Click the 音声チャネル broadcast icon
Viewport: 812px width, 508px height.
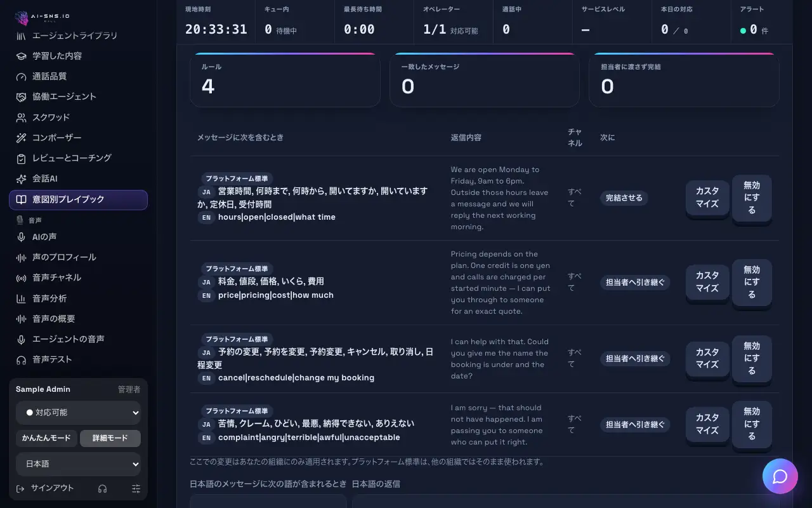click(21, 277)
